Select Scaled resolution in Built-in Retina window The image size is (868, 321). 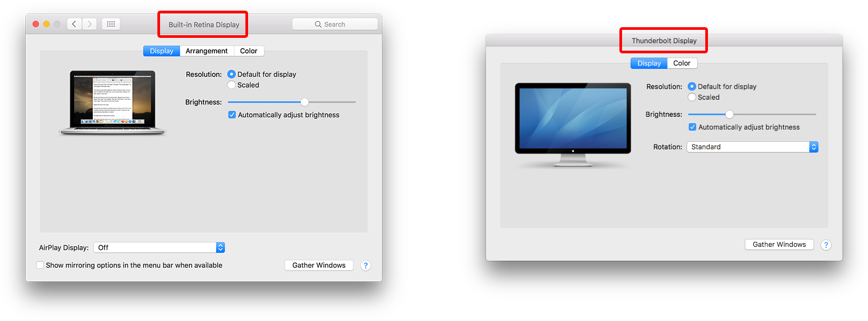pyautogui.click(x=232, y=85)
